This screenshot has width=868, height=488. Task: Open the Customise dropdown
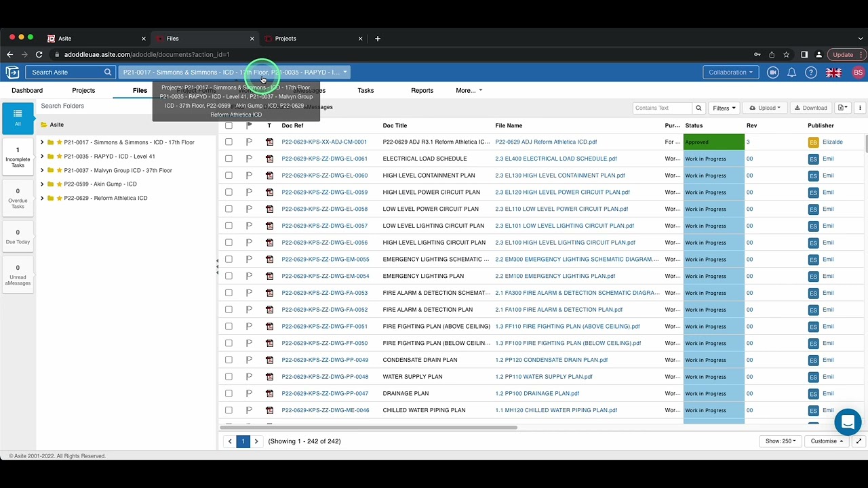(x=827, y=441)
